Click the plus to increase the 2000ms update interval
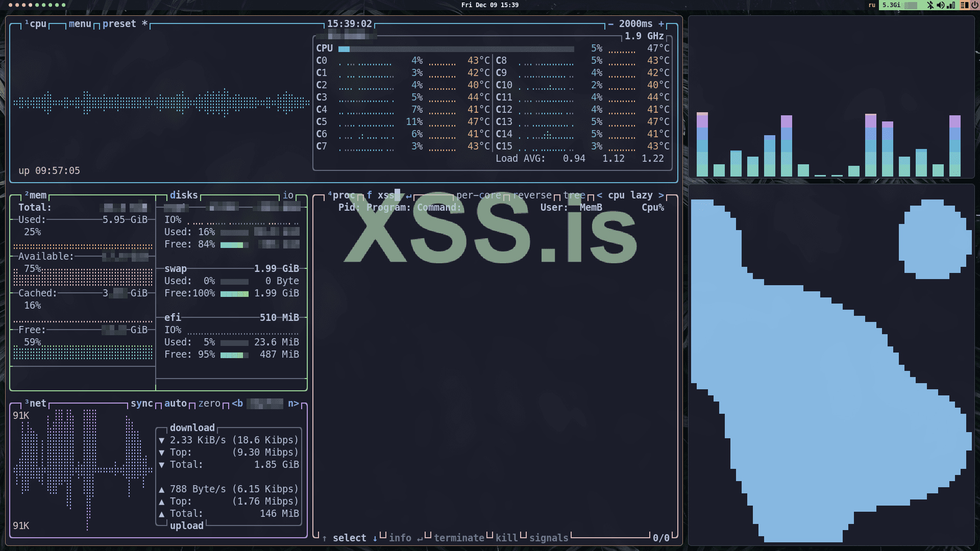This screenshot has width=980, height=551. tap(661, 24)
